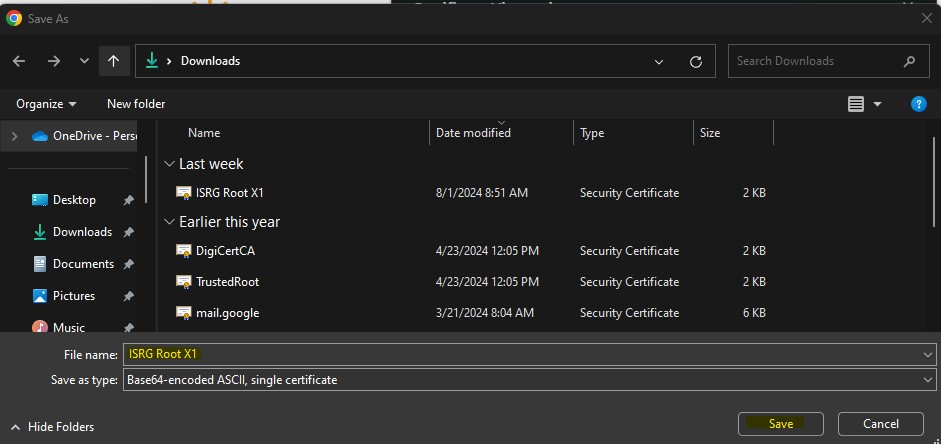Go up one folder level

coord(114,61)
